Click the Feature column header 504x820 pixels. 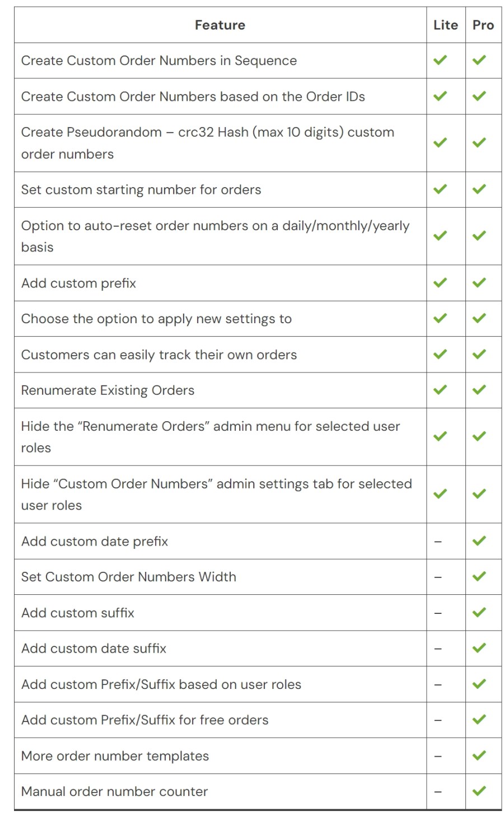tap(220, 25)
